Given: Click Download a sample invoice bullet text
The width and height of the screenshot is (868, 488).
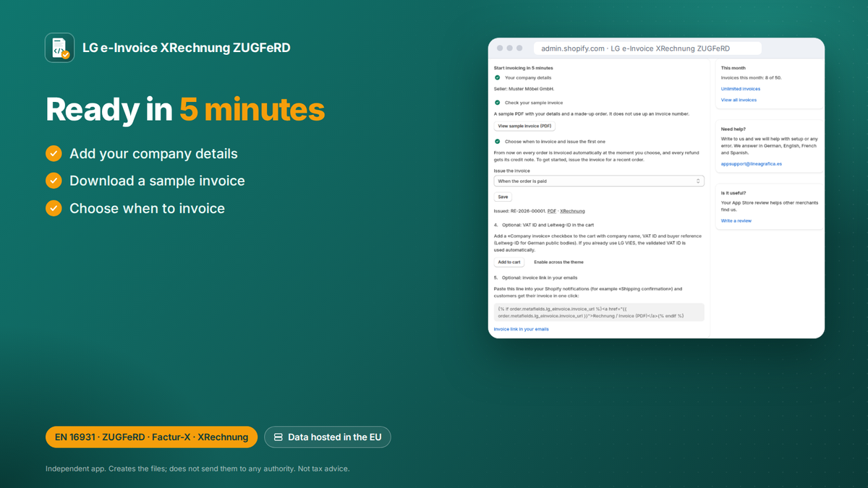Looking at the screenshot, I should pos(157,181).
